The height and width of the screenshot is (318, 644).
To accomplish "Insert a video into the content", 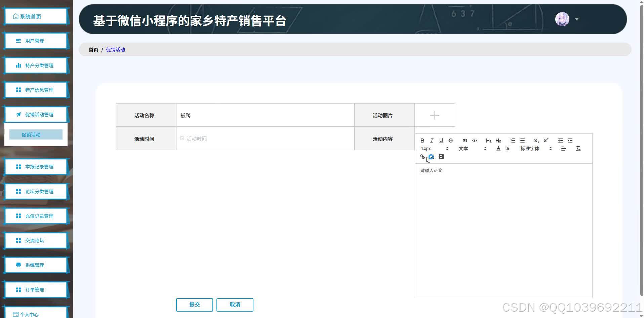I will tap(441, 157).
